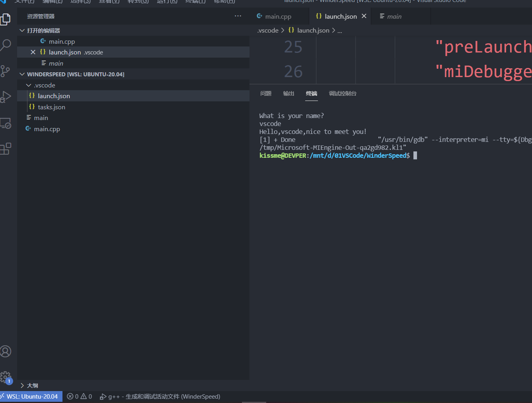This screenshot has width=532, height=403.
Task: Switch to the 调试控制台 panel tab
Action: click(342, 93)
